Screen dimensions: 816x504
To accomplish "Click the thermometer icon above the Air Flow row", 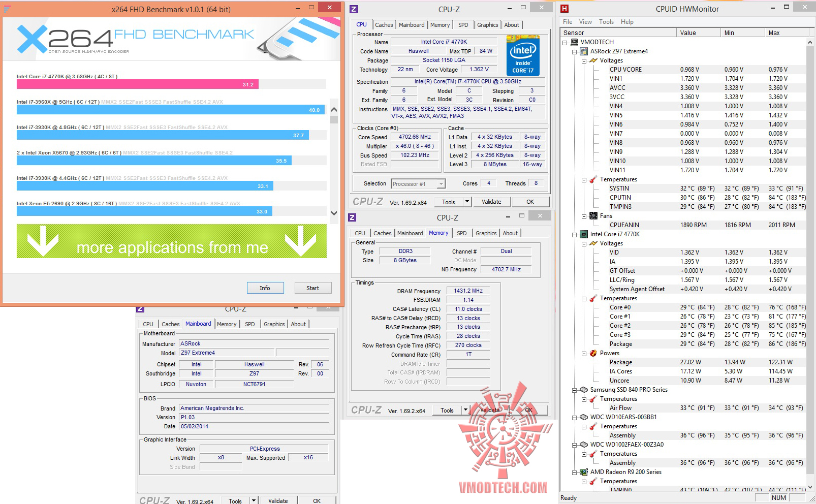I will pos(593,399).
